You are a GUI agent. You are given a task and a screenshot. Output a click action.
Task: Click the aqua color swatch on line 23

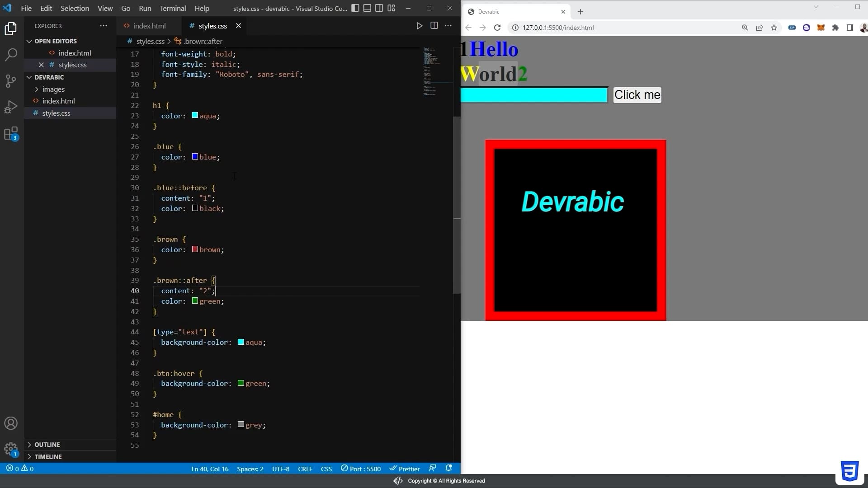click(x=195, y=116)
